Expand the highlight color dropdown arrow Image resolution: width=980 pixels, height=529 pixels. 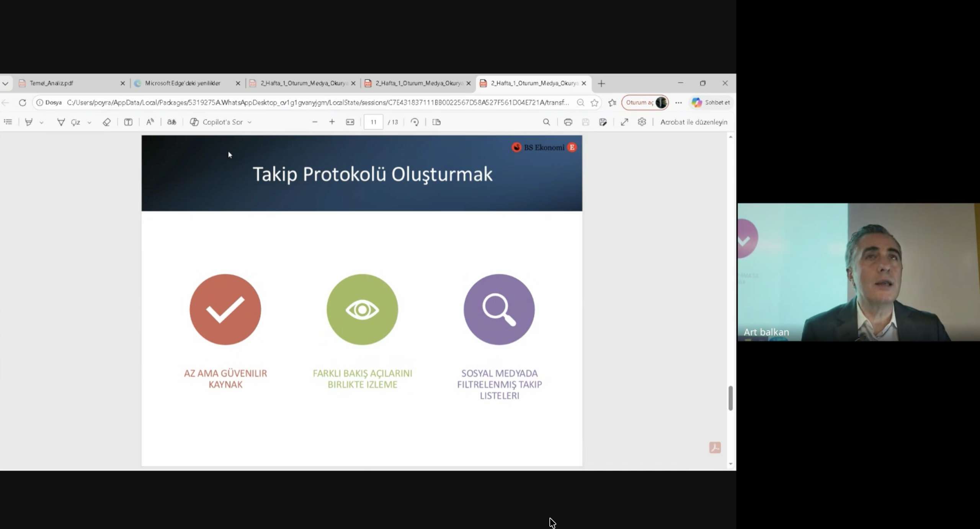click(x=41, y=122)
